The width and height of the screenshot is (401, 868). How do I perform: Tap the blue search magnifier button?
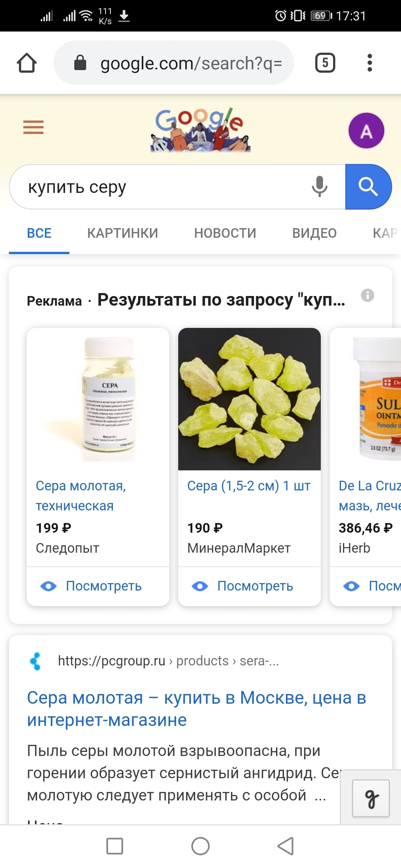point(368,187)
